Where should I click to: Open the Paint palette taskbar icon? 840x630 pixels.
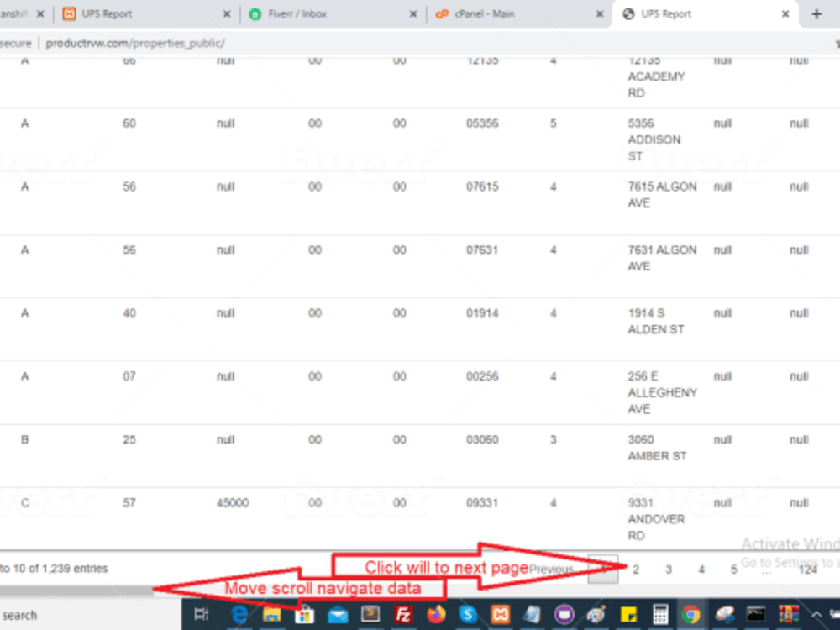[596, 615]
